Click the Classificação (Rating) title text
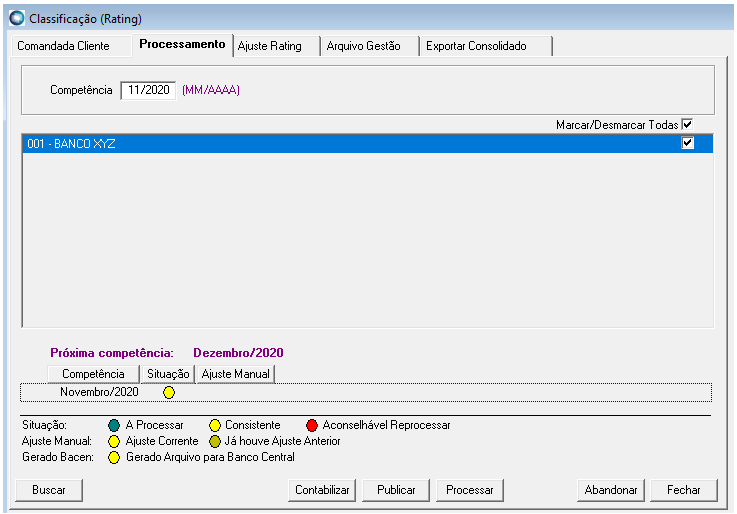Image resolution: width=737 pixels, height=514 pixels. (85, 19)
